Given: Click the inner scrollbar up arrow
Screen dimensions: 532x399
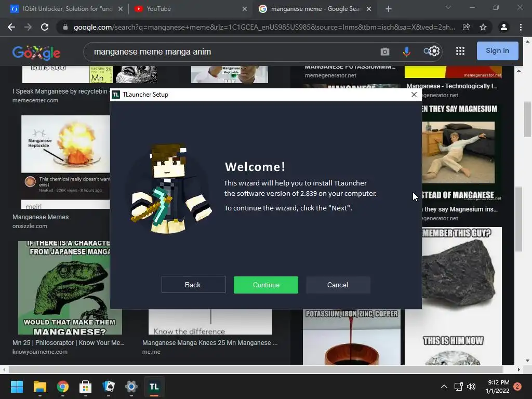Looking at the screenshot, I should click(x=518, y=71).
